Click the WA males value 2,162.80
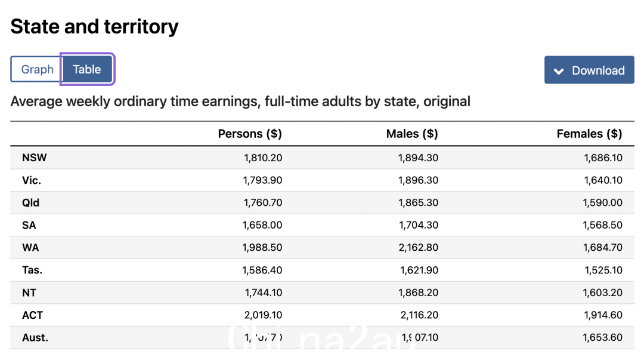644x357 pixels. [x=419, y=248]
